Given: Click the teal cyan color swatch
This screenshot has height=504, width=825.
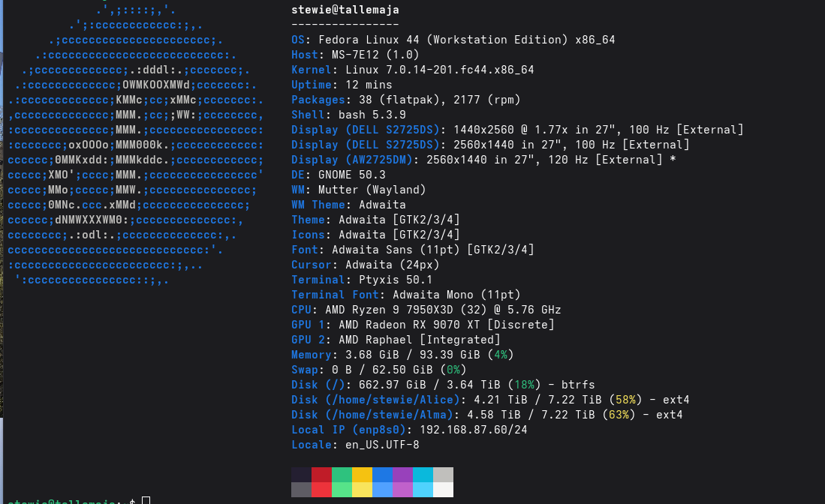Looking at the screenshot, I should [423, 475].
